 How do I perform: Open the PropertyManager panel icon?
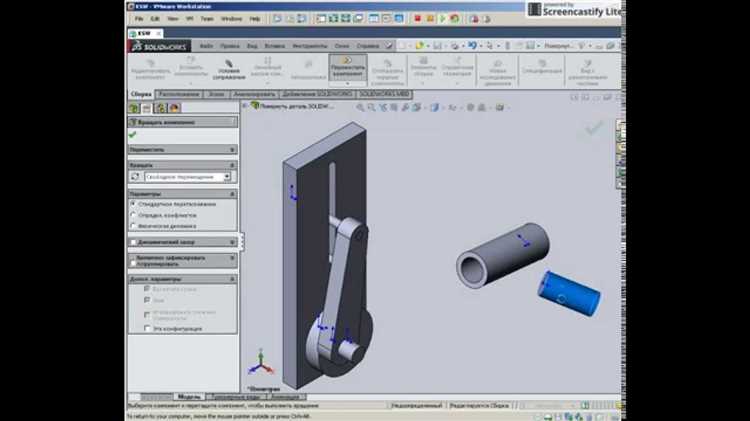click(147, 108)
